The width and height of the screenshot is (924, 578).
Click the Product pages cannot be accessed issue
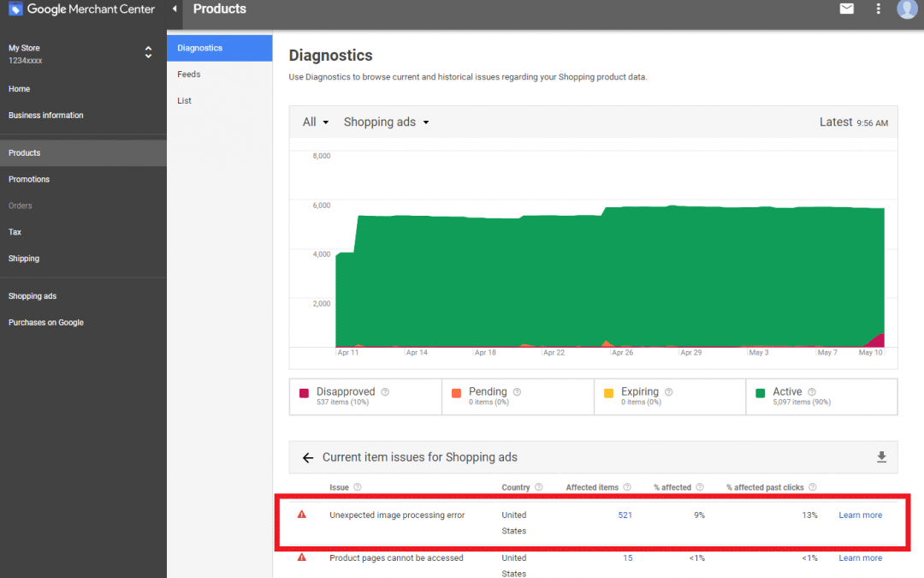[x=397, y=558]
